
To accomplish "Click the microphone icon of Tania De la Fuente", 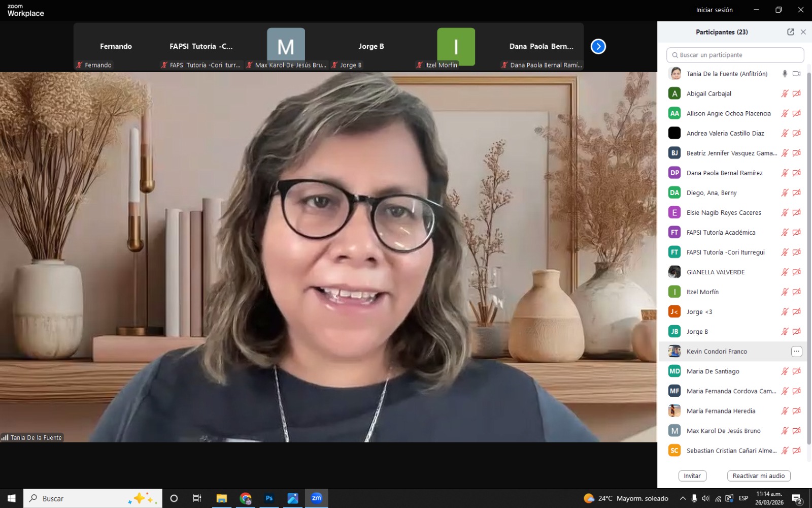I will pyautogui.click(x=785, y=74).
